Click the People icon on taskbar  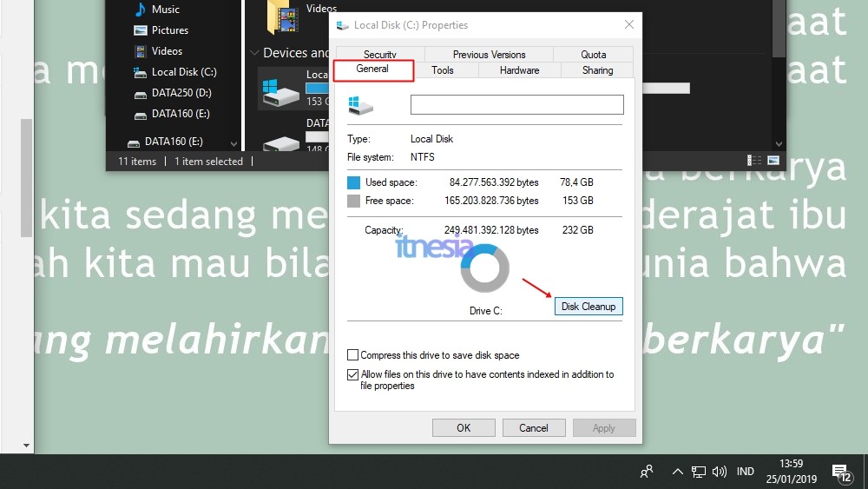click(x=647, y=472)
